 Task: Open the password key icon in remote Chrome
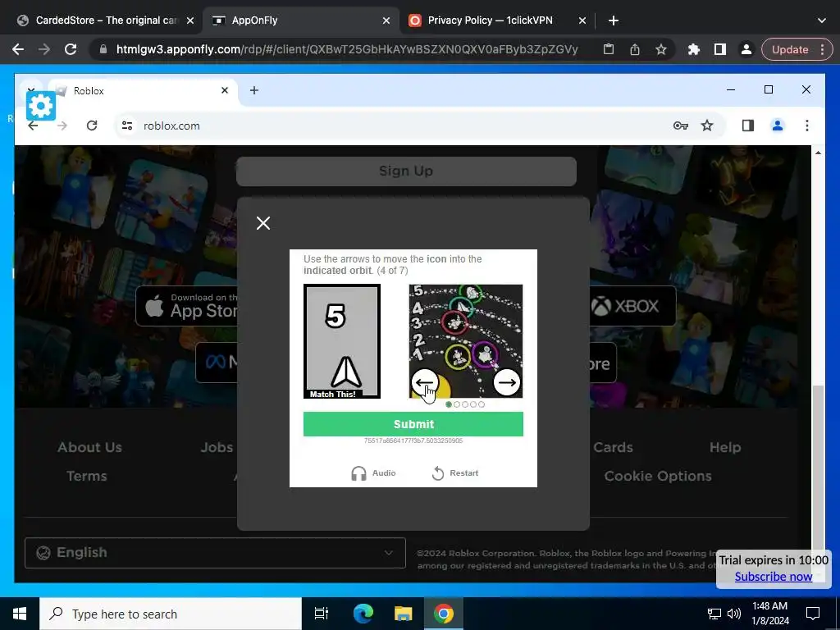point(680,126)
